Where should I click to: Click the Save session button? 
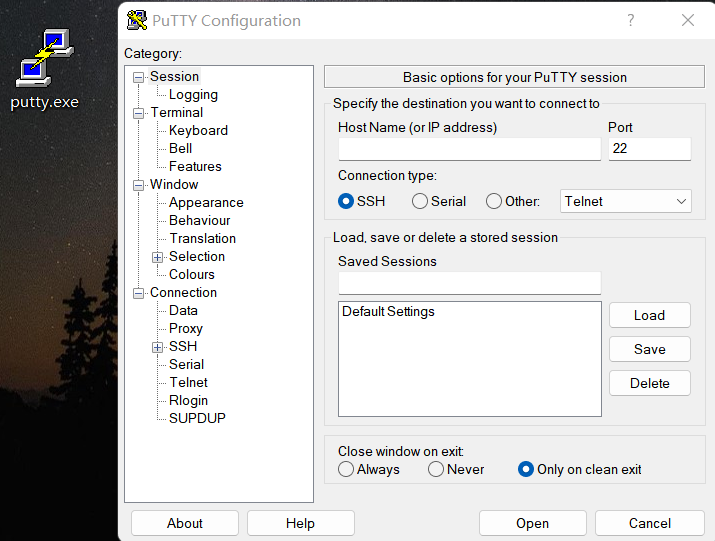[x=649, y=349]
